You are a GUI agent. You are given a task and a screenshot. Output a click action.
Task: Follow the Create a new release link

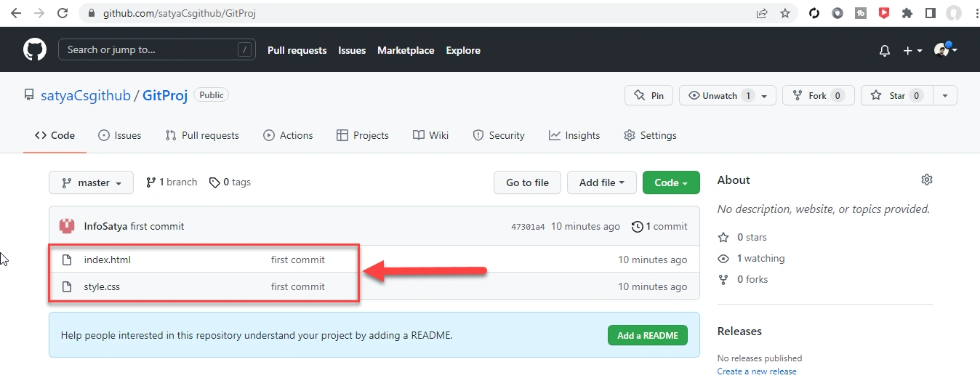pyautogui.click(x=757, y=371)
